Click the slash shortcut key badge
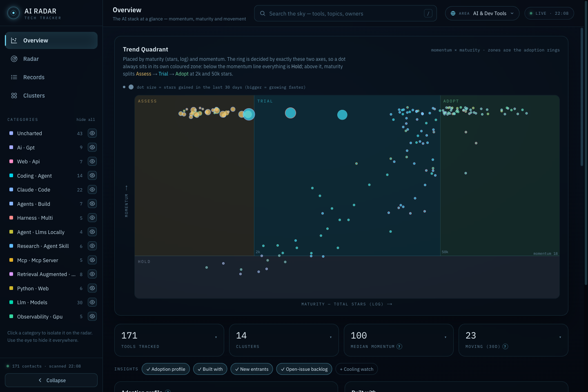Viewport: 588px width, 392px height. pyautogui.click(x=428, y=13)
